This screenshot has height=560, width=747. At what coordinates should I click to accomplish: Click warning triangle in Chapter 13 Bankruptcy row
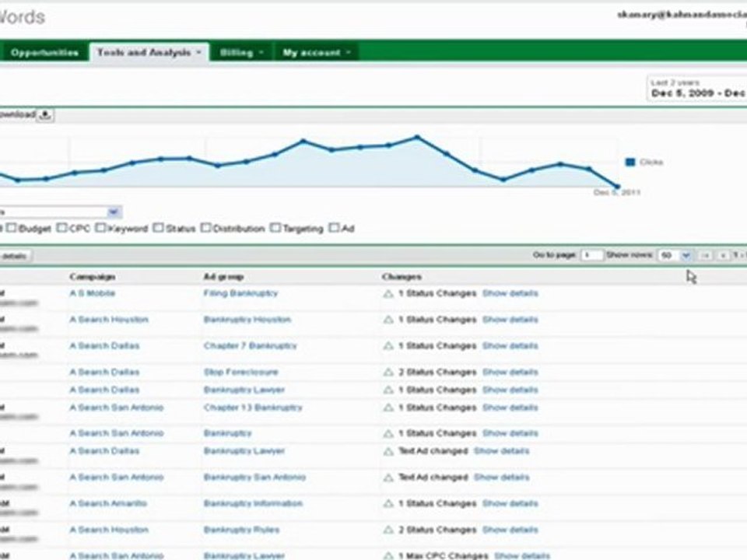[388, 408]
